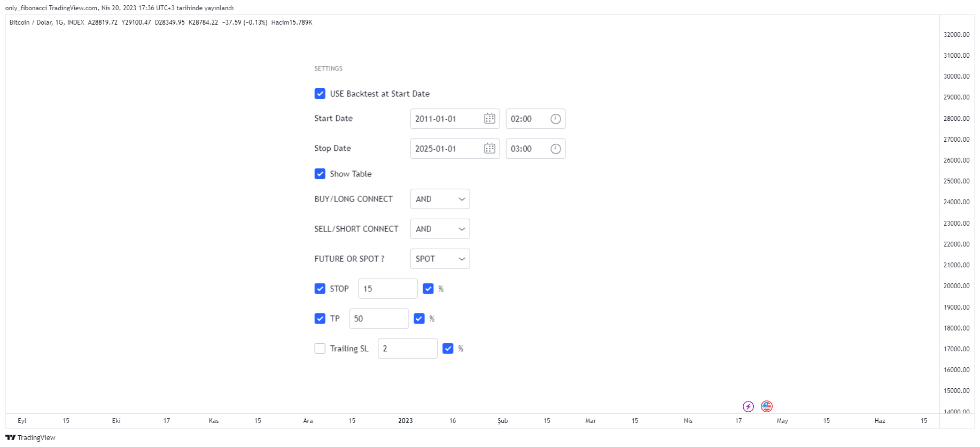Toggle the STOP percent checkbox

coord(428,289)
